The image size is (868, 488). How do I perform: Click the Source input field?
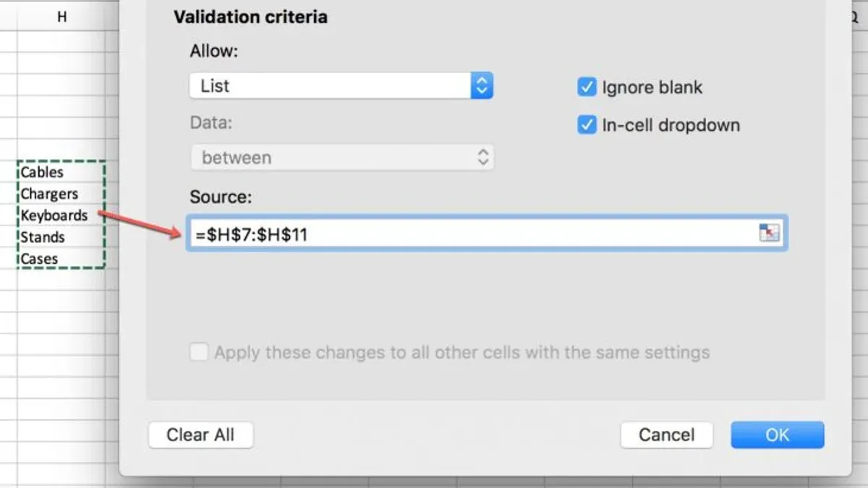487,234
